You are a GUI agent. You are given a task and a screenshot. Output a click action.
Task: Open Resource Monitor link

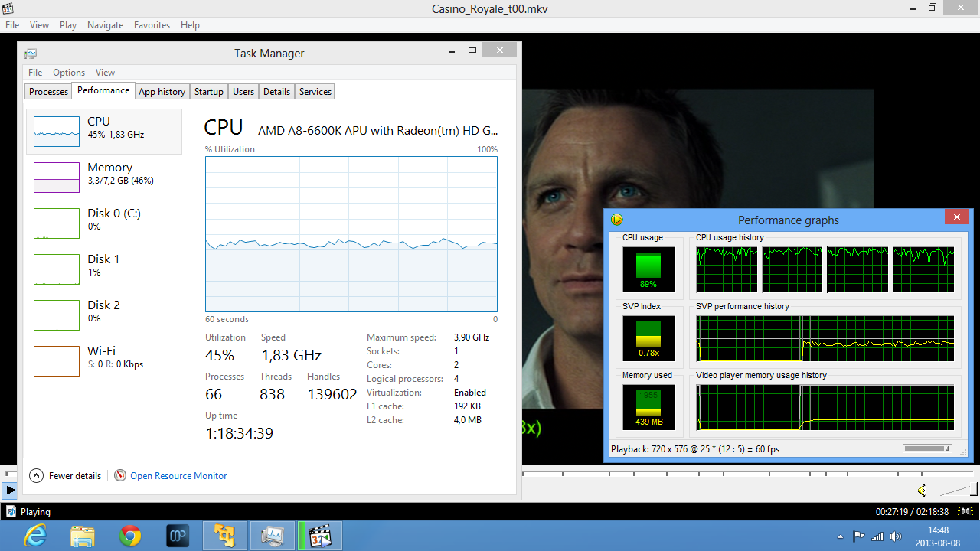coord(178,476)
